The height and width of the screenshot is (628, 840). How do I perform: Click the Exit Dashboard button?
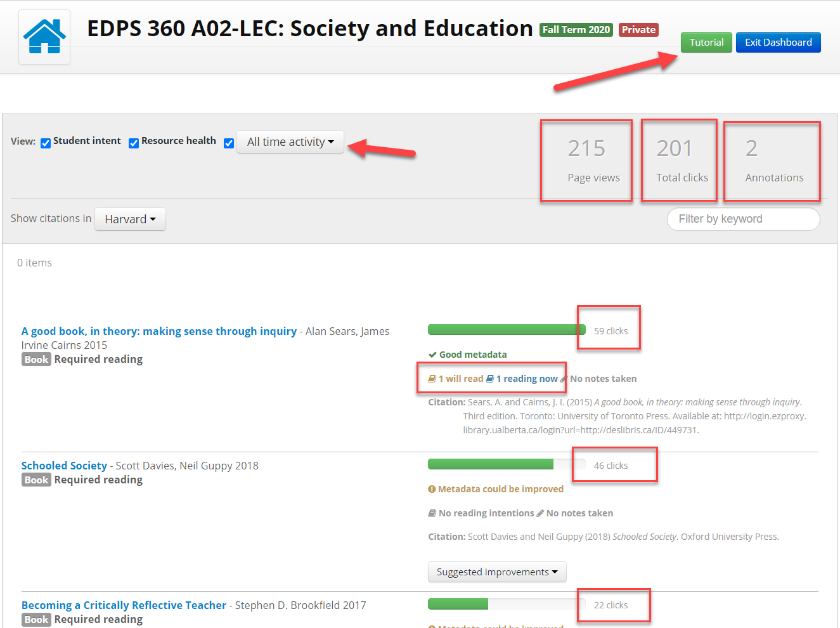coord(779,43)
